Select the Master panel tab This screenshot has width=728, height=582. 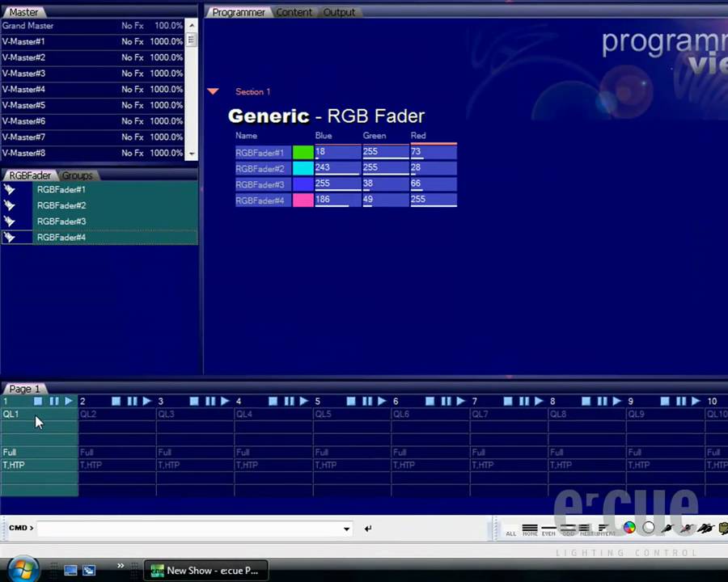[x=23, y=12]
